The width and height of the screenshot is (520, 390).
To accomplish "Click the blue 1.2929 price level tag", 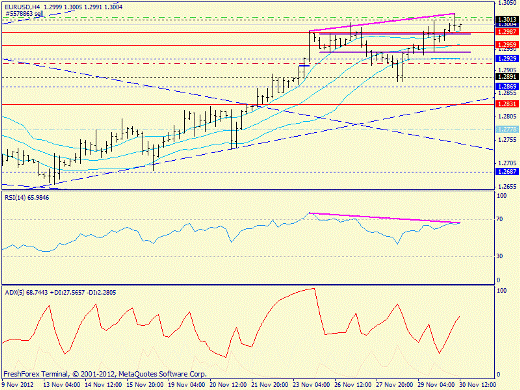I will coord(507,58).
